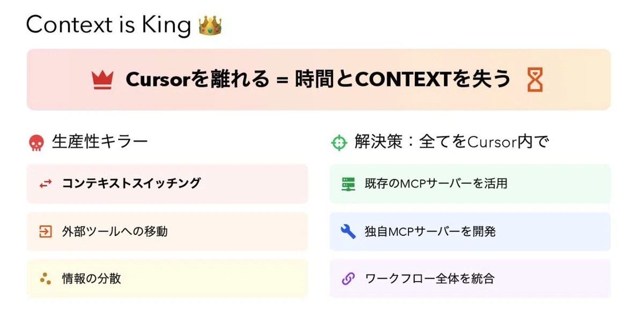Click the purple chain link icon
Screen dimensions: 644x332
pos(348,279)
